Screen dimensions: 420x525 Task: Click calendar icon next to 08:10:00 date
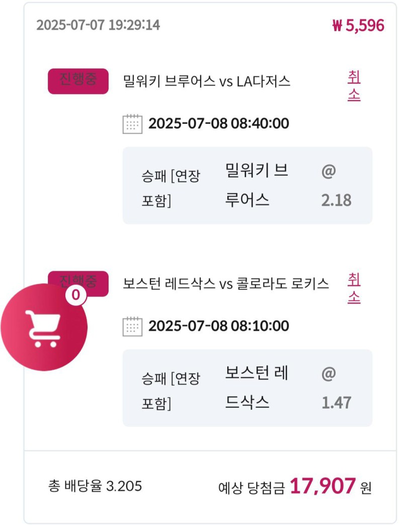coord(132,326)
